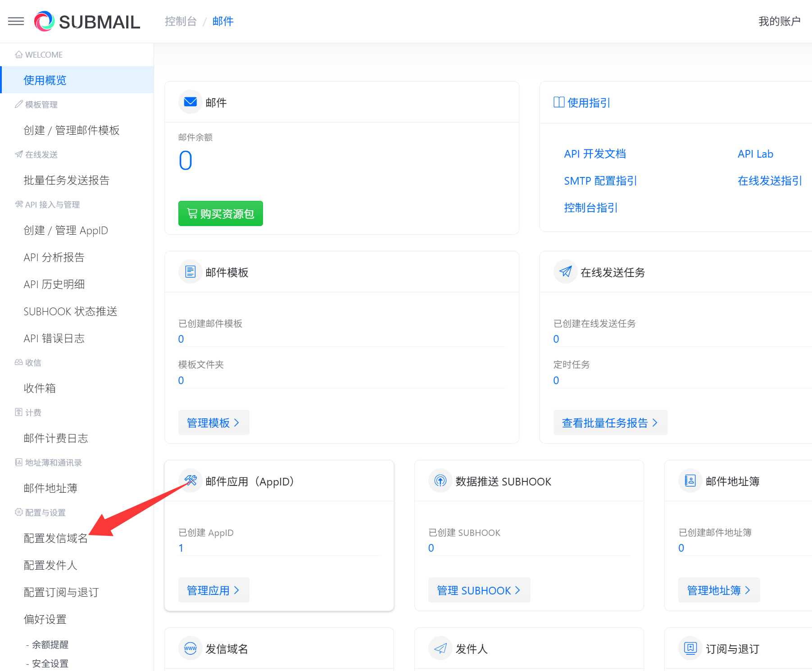Open 我的账户 account menu
The width and height of the screenshot is (812, 671).
[779, 21]
